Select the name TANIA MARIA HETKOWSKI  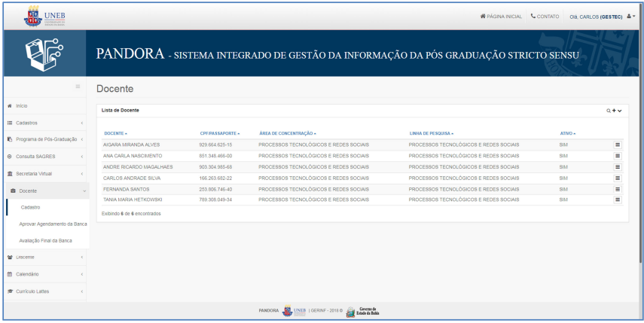point(133,200)
